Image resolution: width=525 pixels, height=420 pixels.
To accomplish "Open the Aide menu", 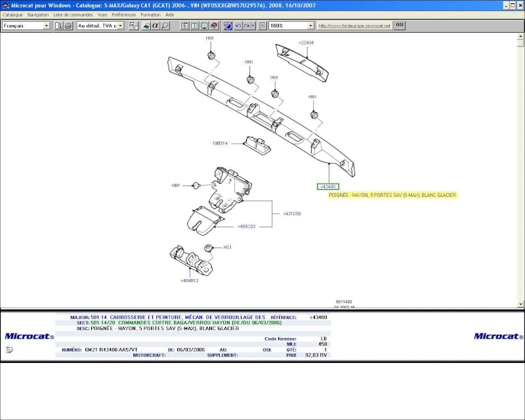I will 170,14.
